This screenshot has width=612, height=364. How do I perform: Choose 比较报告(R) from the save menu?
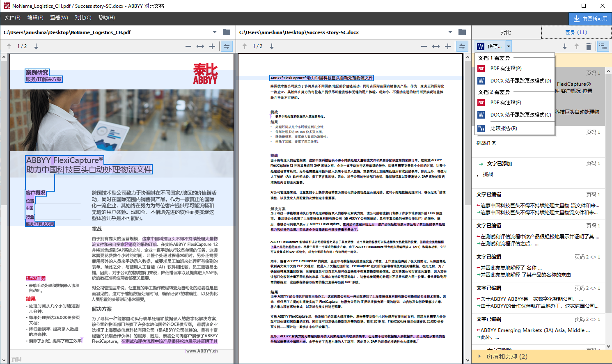(x=515, y=128)
